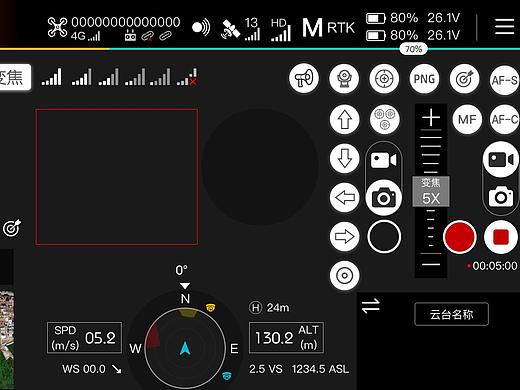Tap the 1234.5 ASL value
This screenshot has width=520, height=390.
(x=320, y=369)
